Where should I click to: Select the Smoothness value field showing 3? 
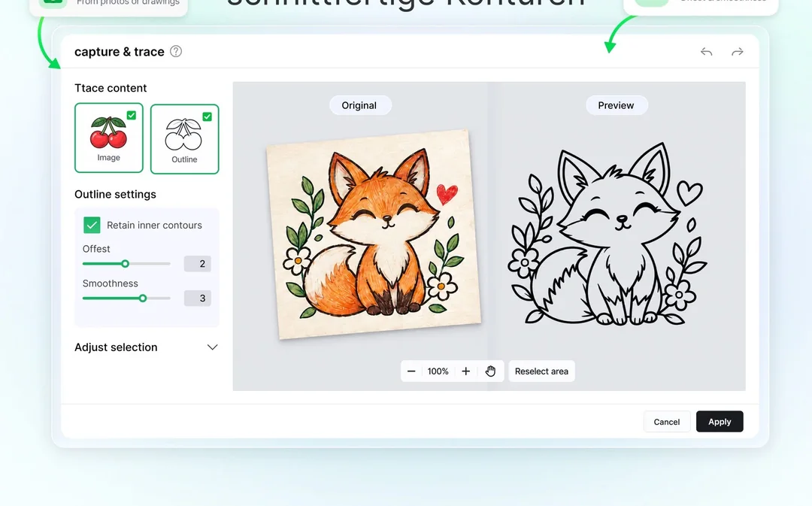coord(197,298)
